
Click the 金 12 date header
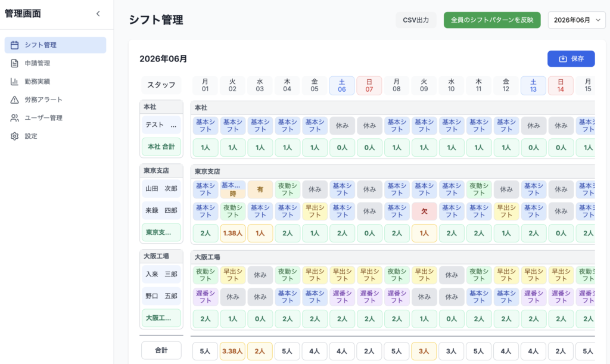tap(506, 86)
